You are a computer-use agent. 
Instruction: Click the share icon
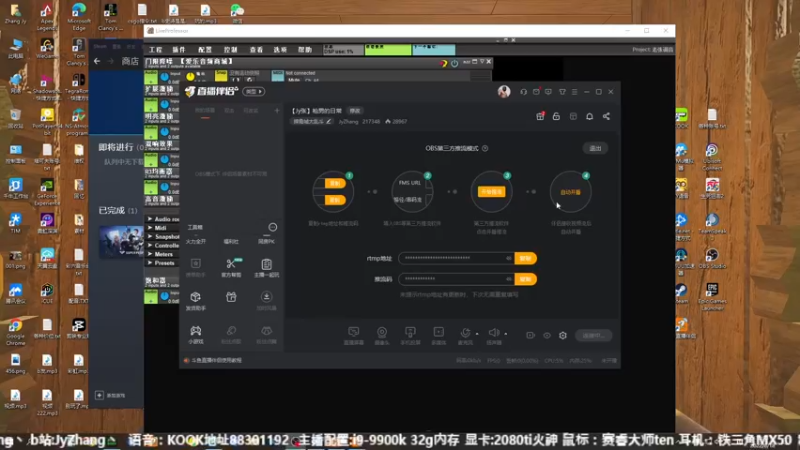coord(606,116)
